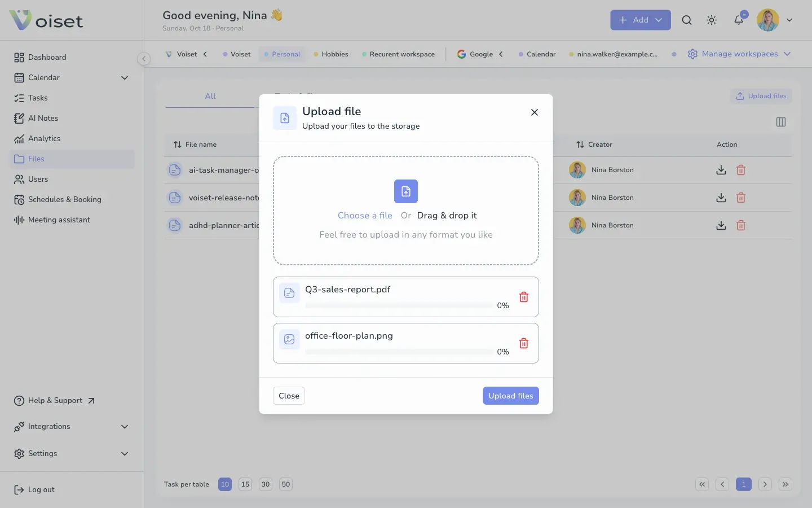Screen dimensions: 812x508
Task: Click the Close button in dialog footer
Action: tap(289, 396)
